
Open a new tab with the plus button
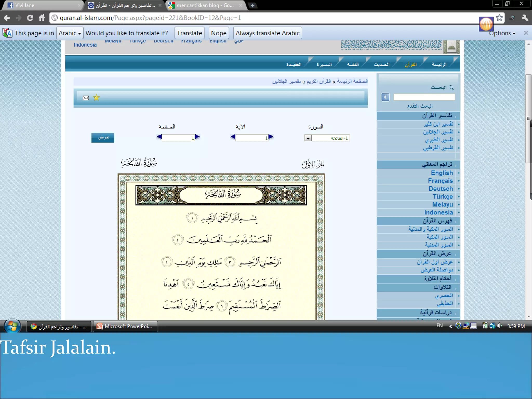[x=252, y=5]
